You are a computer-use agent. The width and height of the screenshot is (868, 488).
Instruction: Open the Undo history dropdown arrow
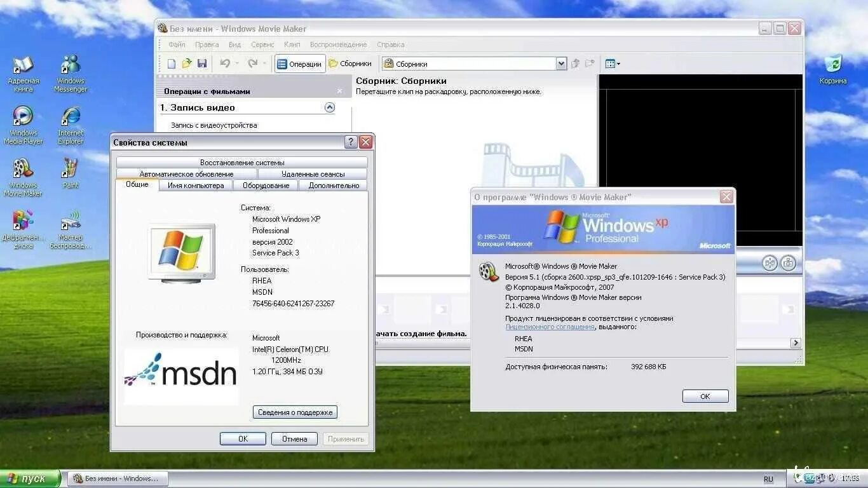237,64
